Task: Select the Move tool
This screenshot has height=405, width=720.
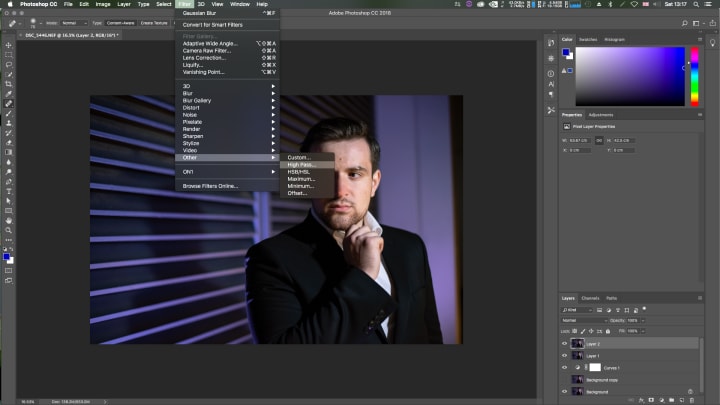Action: [x=9, y=45]
